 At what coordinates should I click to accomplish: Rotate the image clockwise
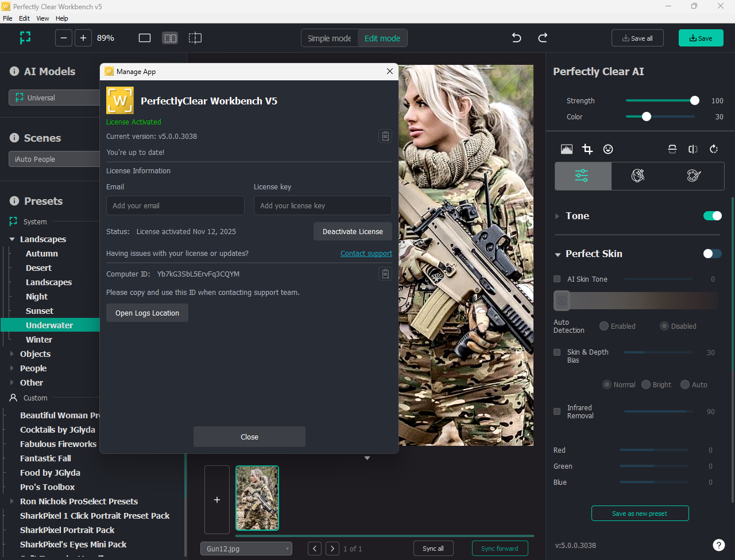click(x=714, y=149)
